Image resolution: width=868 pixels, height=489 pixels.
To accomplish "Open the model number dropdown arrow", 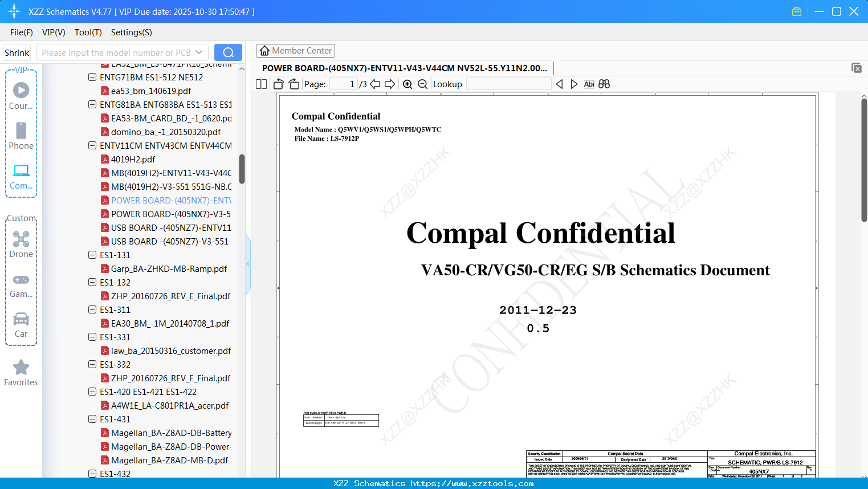I will coord(199,52).
